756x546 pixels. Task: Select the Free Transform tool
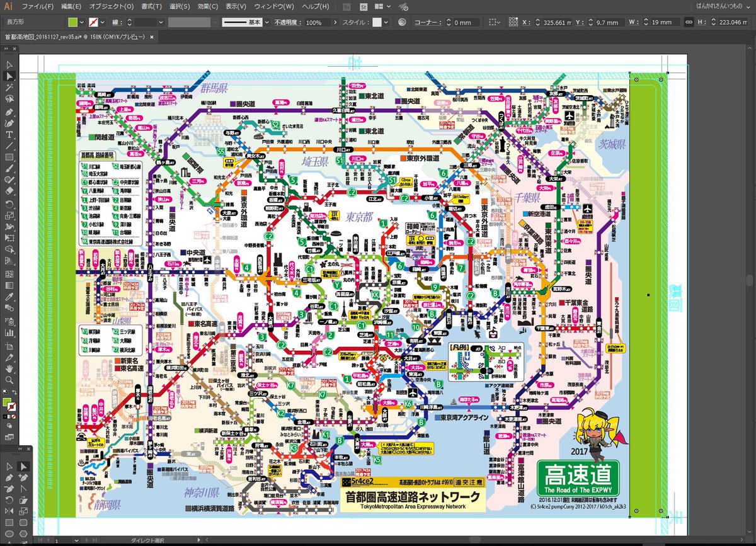coord(9,238)
